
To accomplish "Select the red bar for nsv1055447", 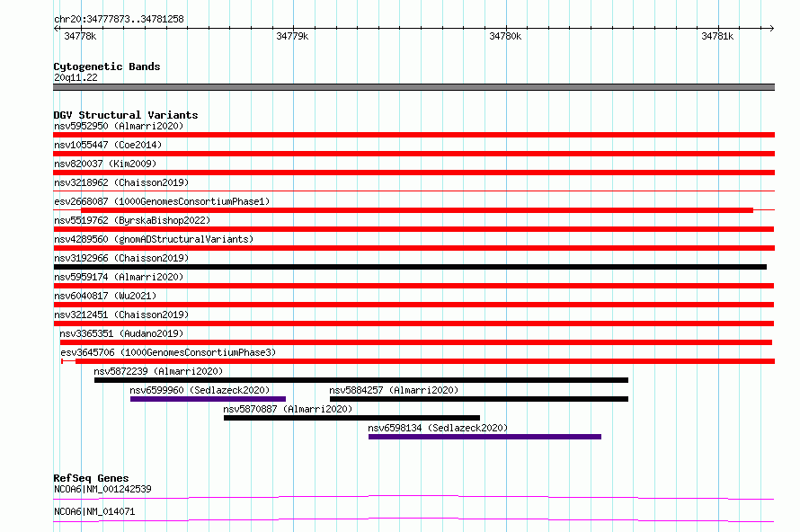I will coord(413,154).
